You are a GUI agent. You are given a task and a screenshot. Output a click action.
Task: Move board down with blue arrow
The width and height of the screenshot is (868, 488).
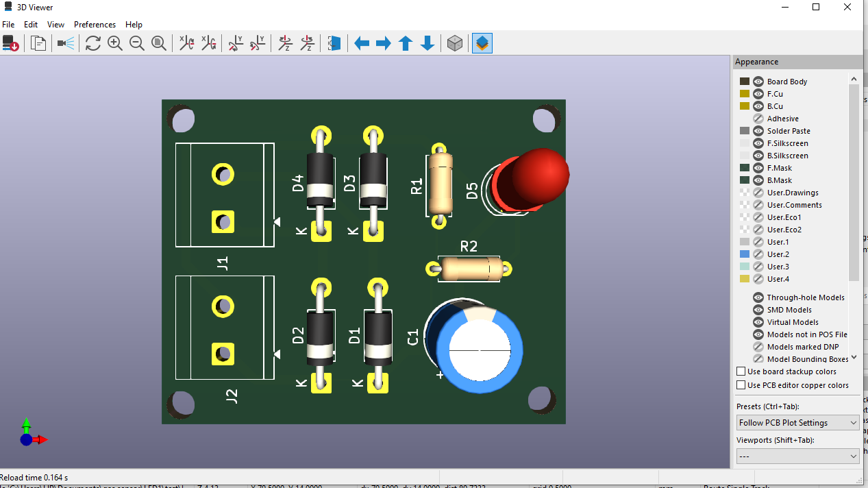[x=427, y=44]
